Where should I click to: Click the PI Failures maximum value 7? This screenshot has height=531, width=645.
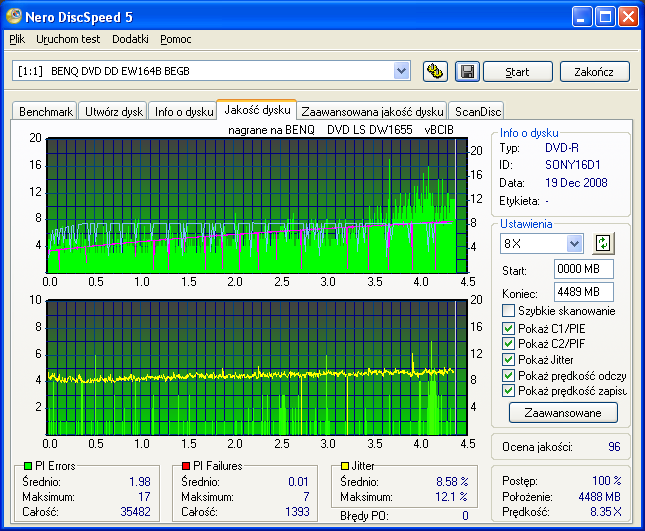tap(306, 497)
